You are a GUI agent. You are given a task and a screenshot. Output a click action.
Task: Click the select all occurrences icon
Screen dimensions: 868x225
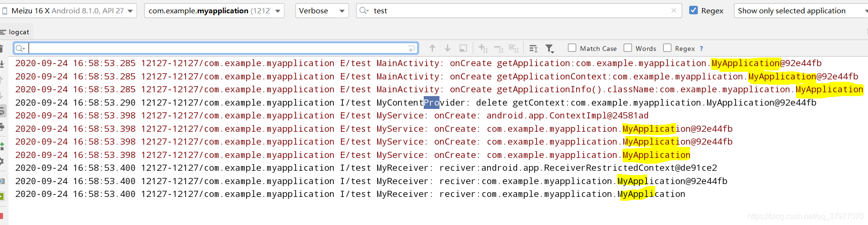pyautogui.click(x=514, y=48)
